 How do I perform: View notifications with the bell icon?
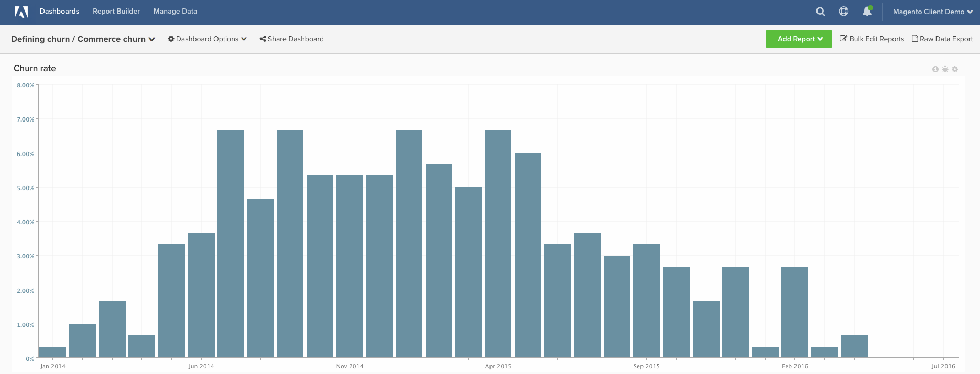(x=867, y=11)
